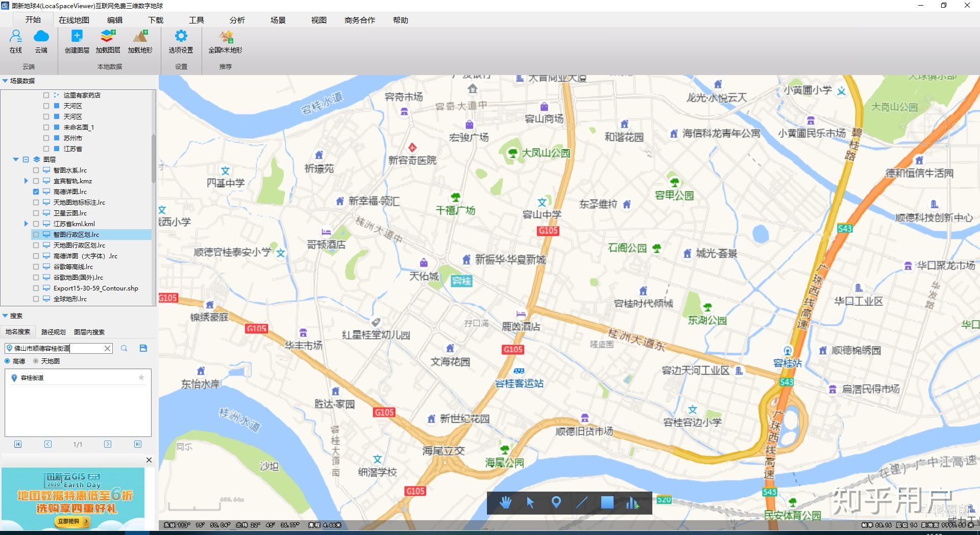This screenshot has width=980, height=535.
Task: Expand the 宜宾智轨.kmz node
Action: [26, 181]
